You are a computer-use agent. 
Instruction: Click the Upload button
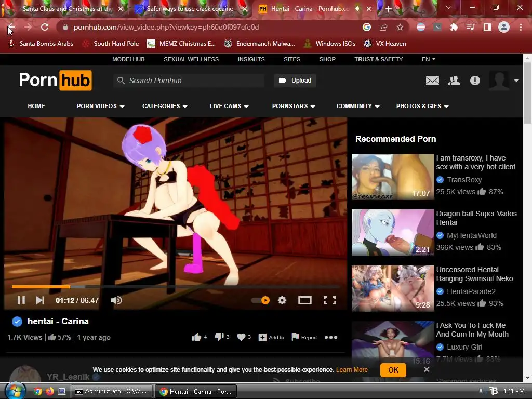(295, 81)
